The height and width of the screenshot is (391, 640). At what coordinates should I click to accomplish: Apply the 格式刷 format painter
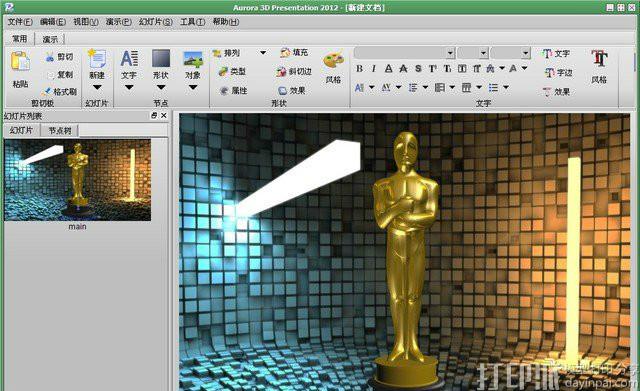pos(59,91)
